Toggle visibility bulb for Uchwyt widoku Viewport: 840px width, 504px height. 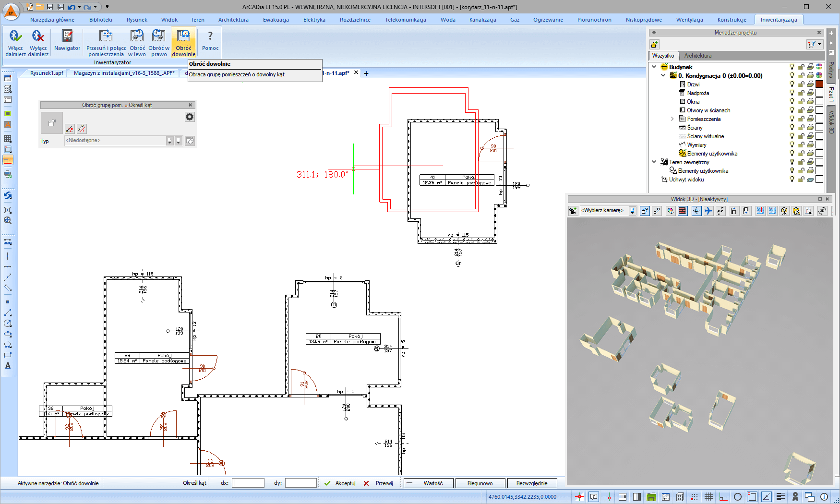(x=792, y=179)
